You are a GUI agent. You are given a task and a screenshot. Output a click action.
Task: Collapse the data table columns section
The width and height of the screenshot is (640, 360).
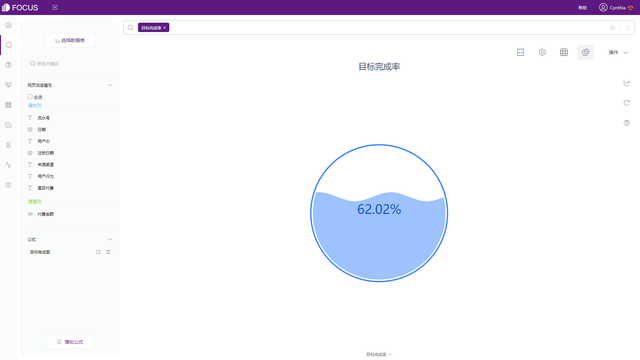(110, 85)
